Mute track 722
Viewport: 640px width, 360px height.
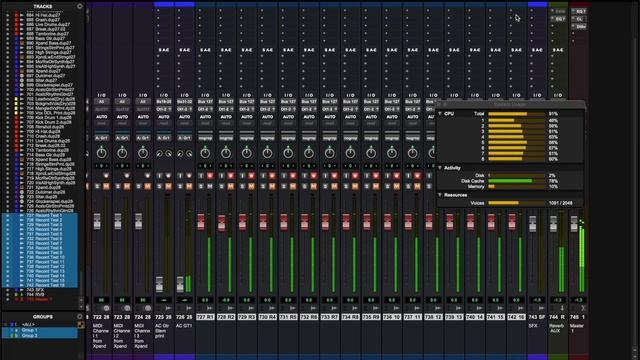click(x=106, y=186)
